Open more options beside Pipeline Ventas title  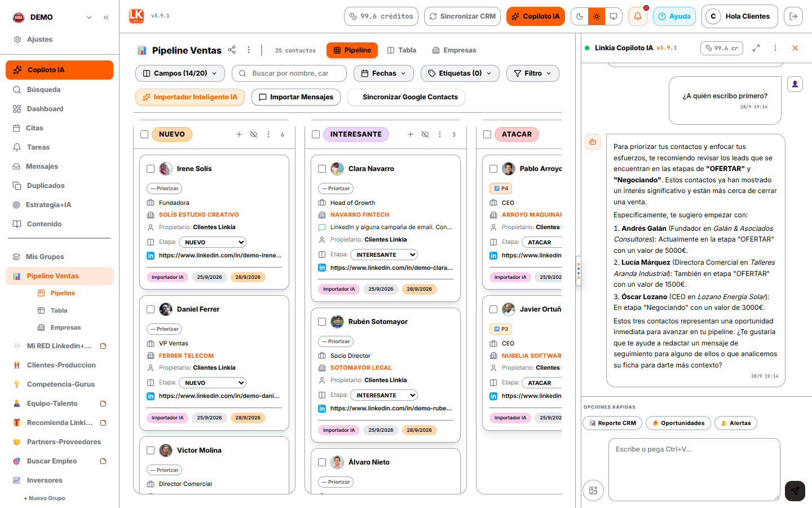[x=249, y=50]
